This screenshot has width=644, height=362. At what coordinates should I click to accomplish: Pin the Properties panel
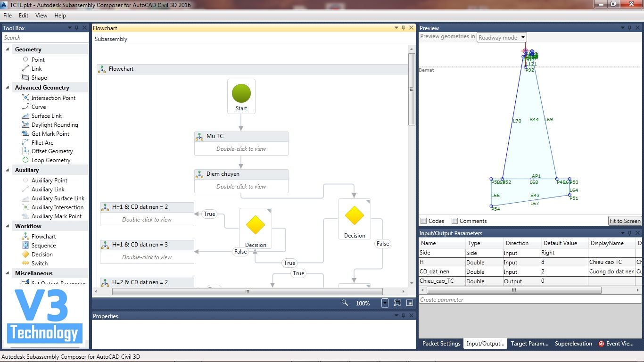tap(404, 316)
